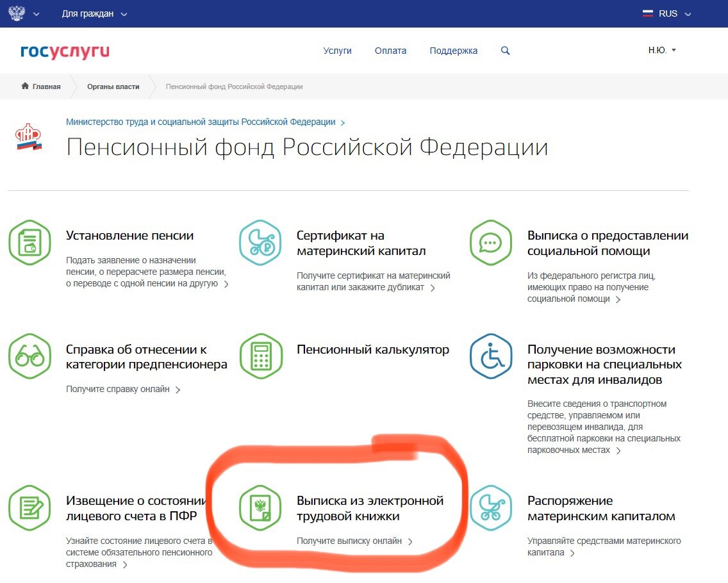Open the Услуги menu item
This screenshot has height=583, width=728.
pos(338,51)
